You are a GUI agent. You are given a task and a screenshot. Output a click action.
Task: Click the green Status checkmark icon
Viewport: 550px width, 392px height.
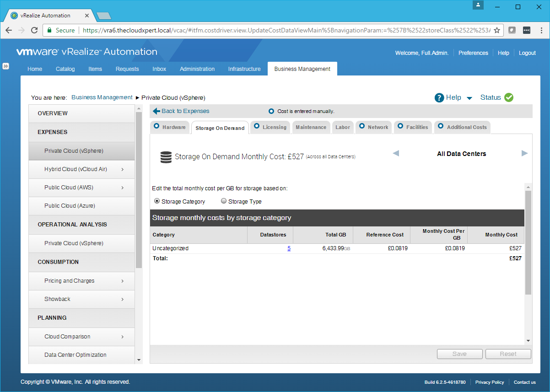509,97
